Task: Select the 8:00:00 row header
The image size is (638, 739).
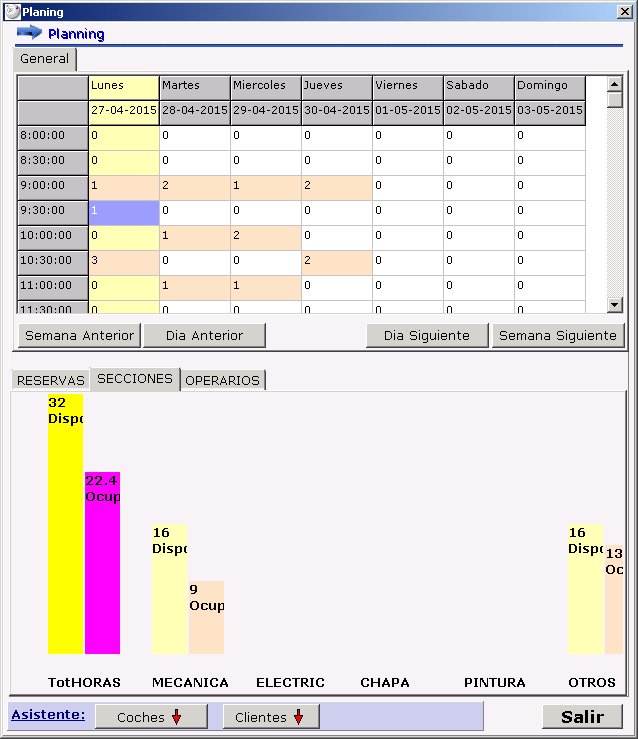Action: click(53, 138)
